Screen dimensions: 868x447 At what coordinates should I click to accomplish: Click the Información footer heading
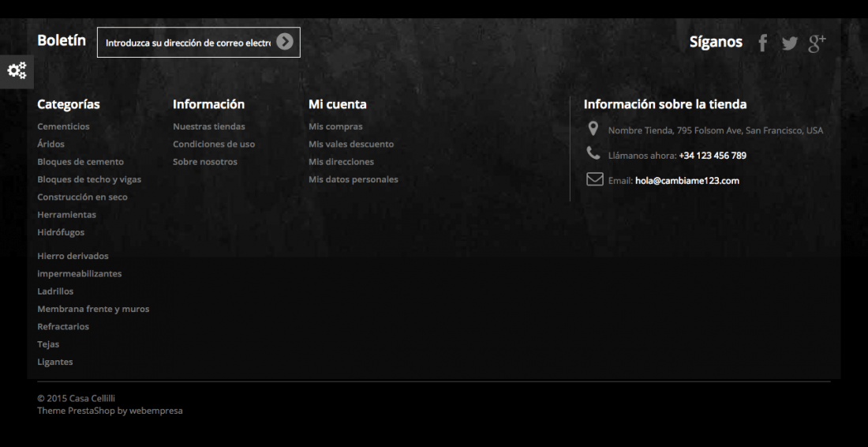(208, 104)
